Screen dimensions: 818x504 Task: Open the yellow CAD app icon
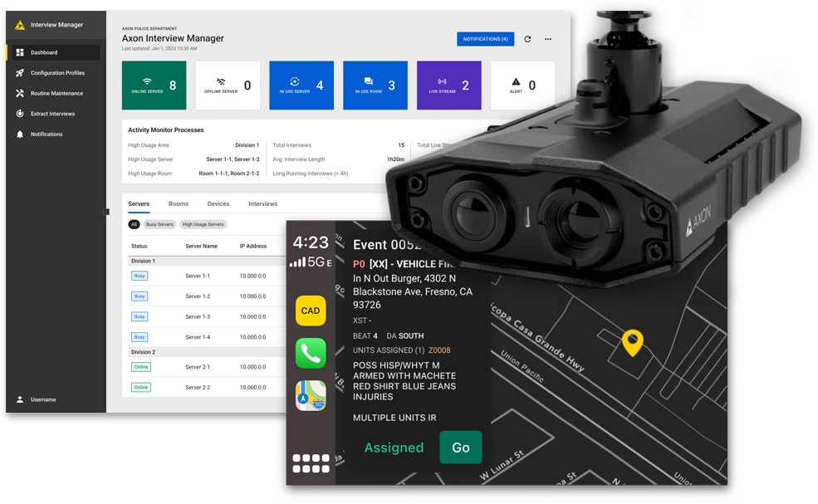pos(311,311)
